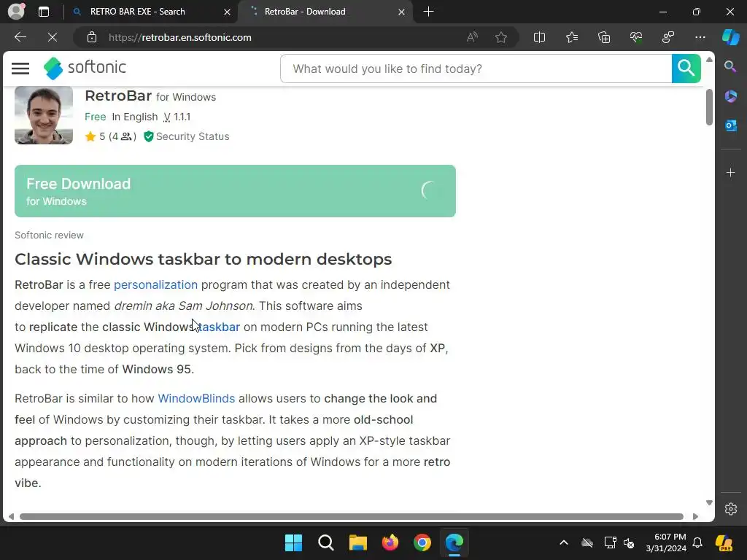
Task: Click the horizontal scroll right arrow
Action: pyautogui.click(x=695, y=517)
